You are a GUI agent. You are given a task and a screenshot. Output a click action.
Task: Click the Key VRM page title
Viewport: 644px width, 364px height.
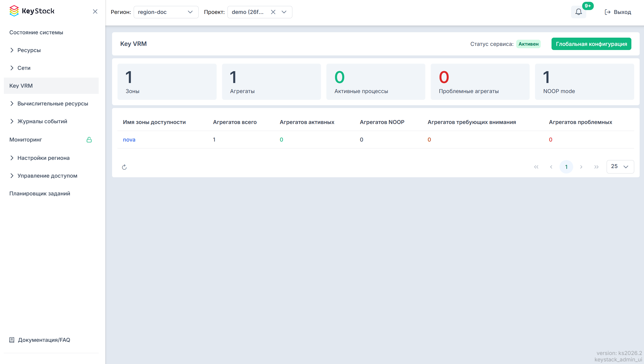pyautogui.click(x=133, y=44)
